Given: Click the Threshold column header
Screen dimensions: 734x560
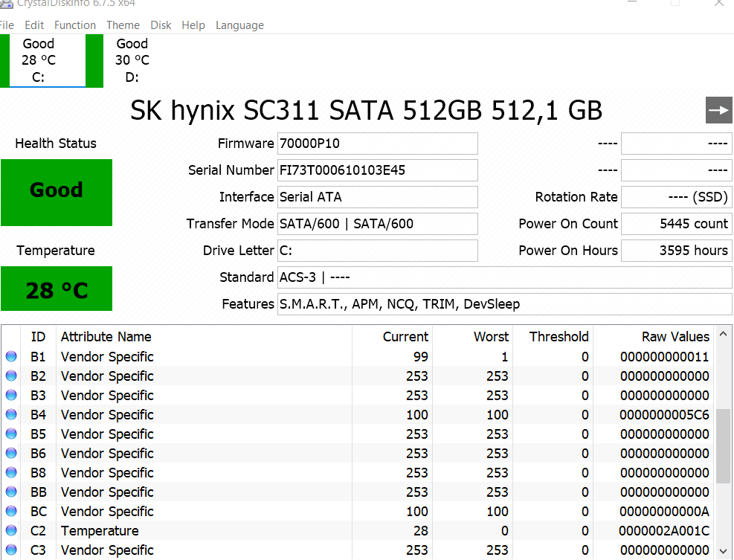Looking at the screenshot, I should [x=553, y=337].
